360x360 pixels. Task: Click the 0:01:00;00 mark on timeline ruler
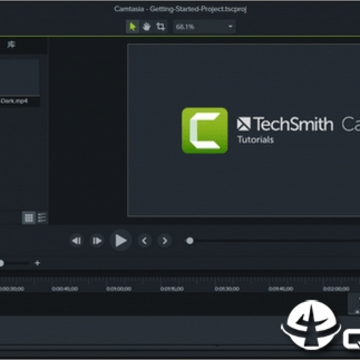(119, 289)
